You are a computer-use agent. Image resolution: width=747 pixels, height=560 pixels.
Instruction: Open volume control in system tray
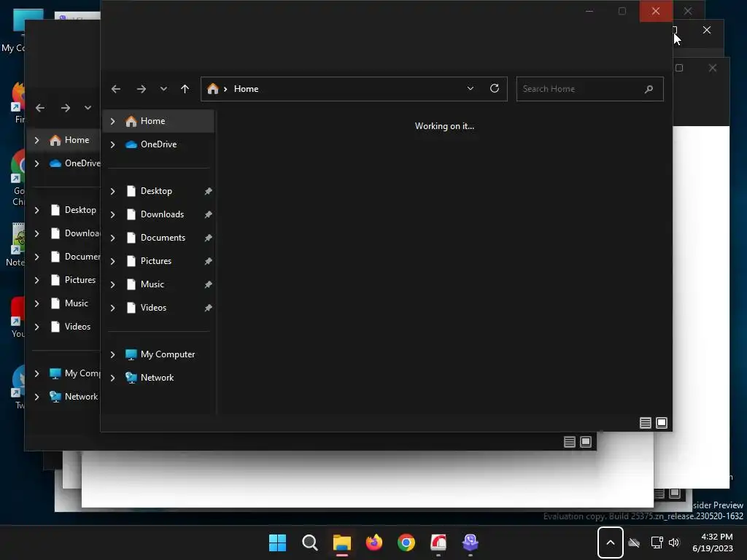673,542
